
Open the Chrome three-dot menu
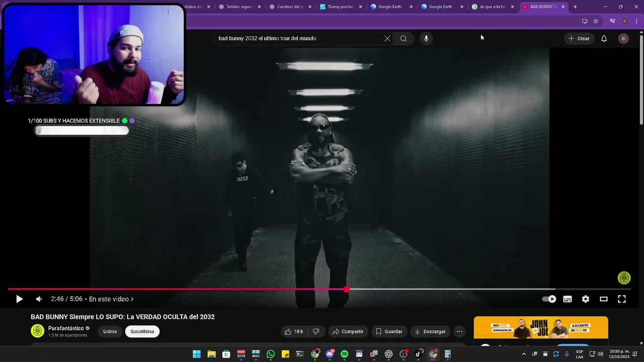(x=637, y=21)
